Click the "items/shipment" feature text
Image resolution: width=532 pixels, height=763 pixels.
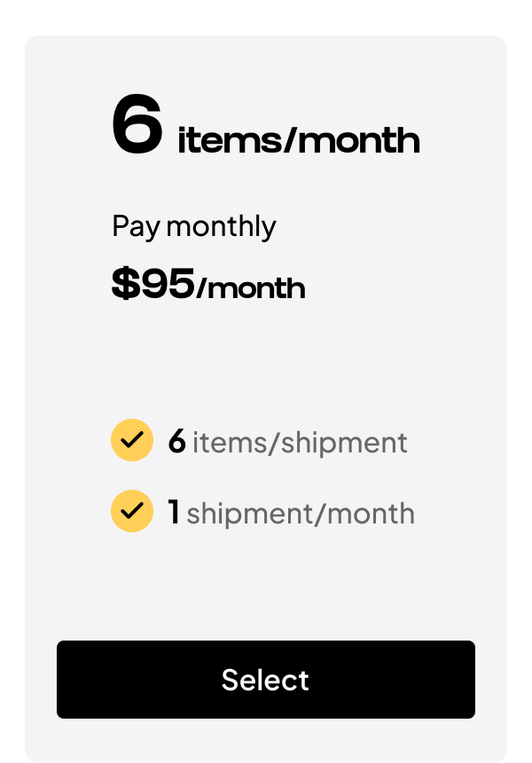pyautogui.click(x=300, y=443)
